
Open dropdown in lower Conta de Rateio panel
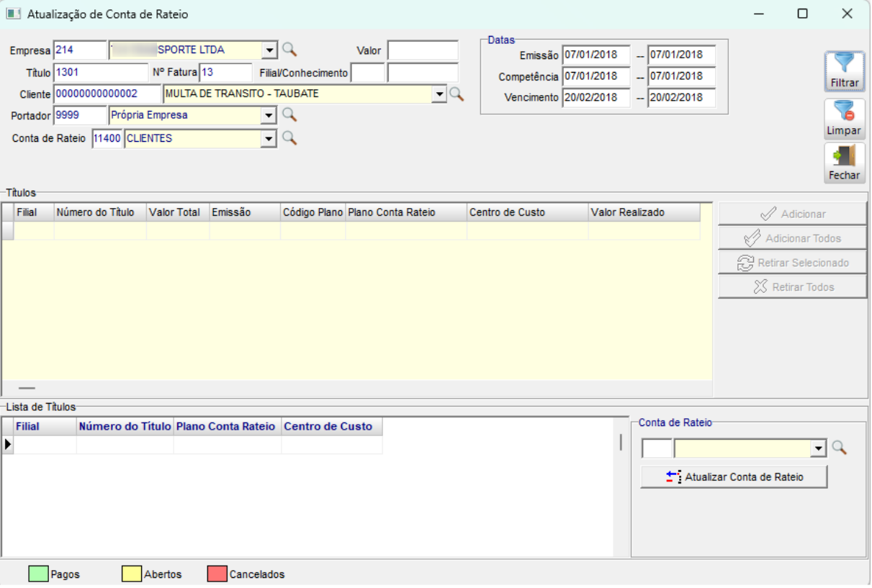click(x=817, y=449)
